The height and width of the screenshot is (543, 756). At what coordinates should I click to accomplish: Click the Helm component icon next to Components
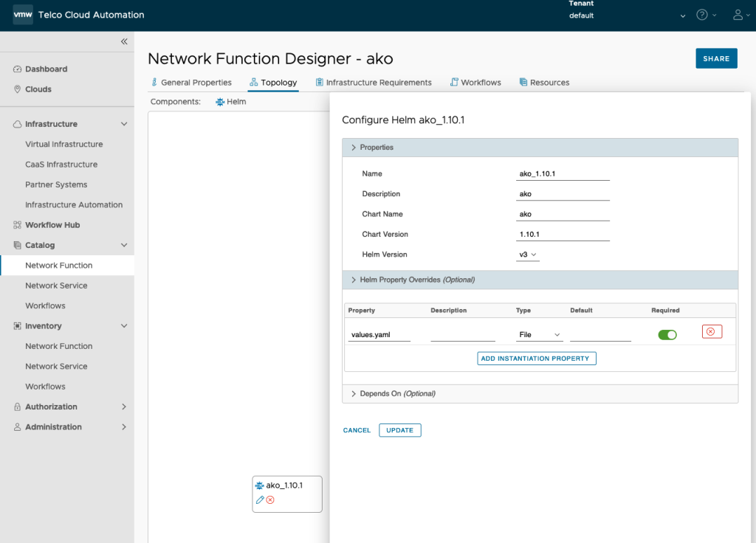[x=220, y=102]
